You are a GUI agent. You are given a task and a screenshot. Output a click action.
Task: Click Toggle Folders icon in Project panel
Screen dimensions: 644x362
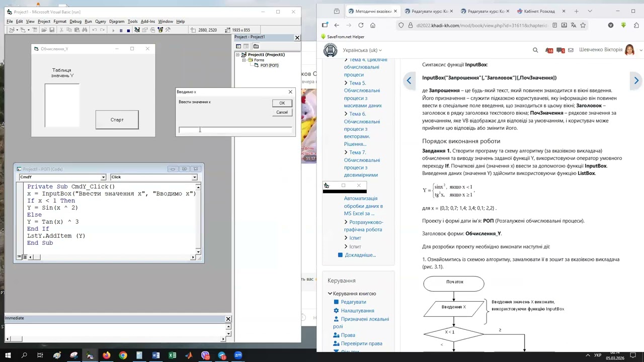pos(256,46)
